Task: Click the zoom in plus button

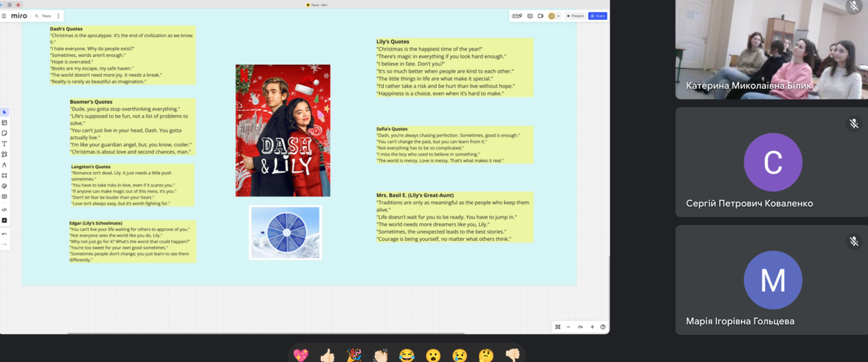Action: point(592,327)
